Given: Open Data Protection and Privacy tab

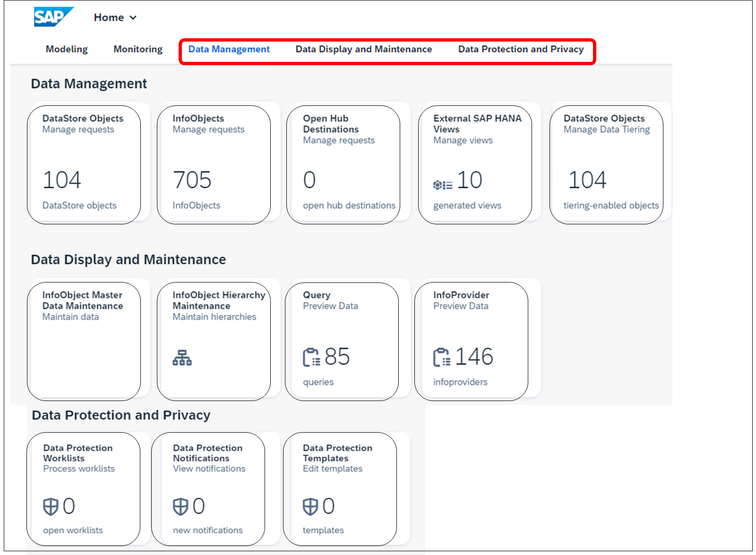Looking at the screenshot, I should [521, 49].
